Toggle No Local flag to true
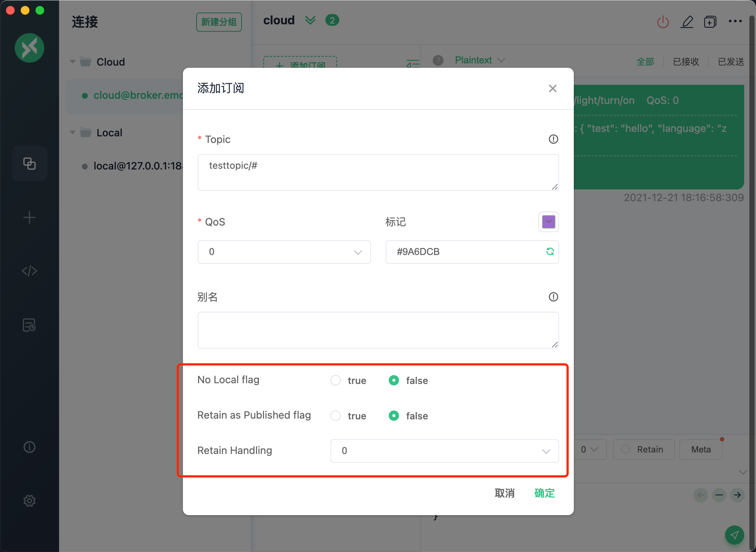Viewport: 756px width, 552px height. pos(335,381)
